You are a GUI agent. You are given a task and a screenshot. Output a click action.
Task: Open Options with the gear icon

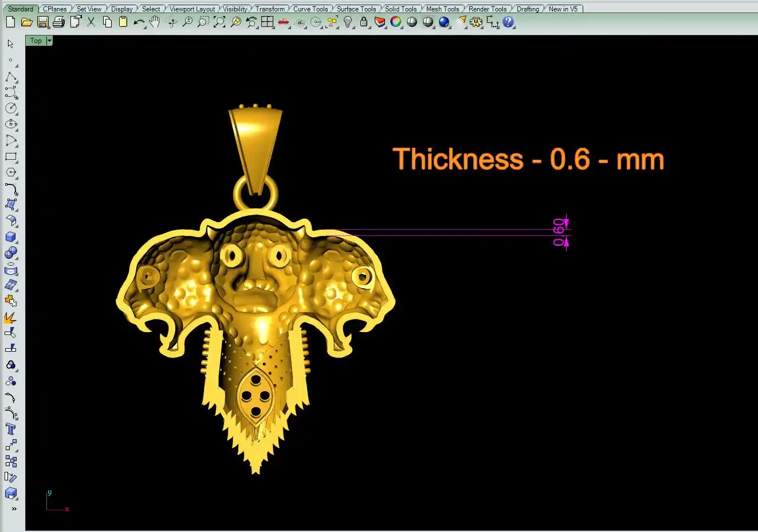pyautogui.click(x=476, y=22)
